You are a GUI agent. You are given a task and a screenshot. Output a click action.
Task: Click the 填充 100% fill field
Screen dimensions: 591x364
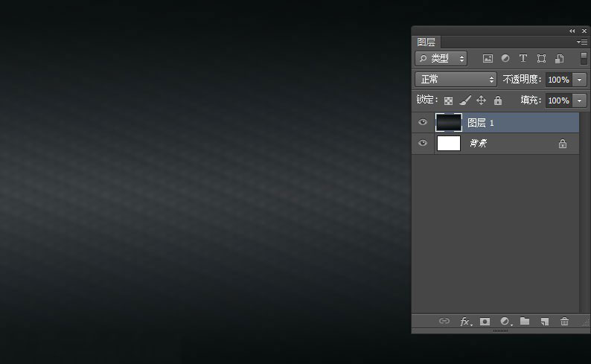[558, 100]
